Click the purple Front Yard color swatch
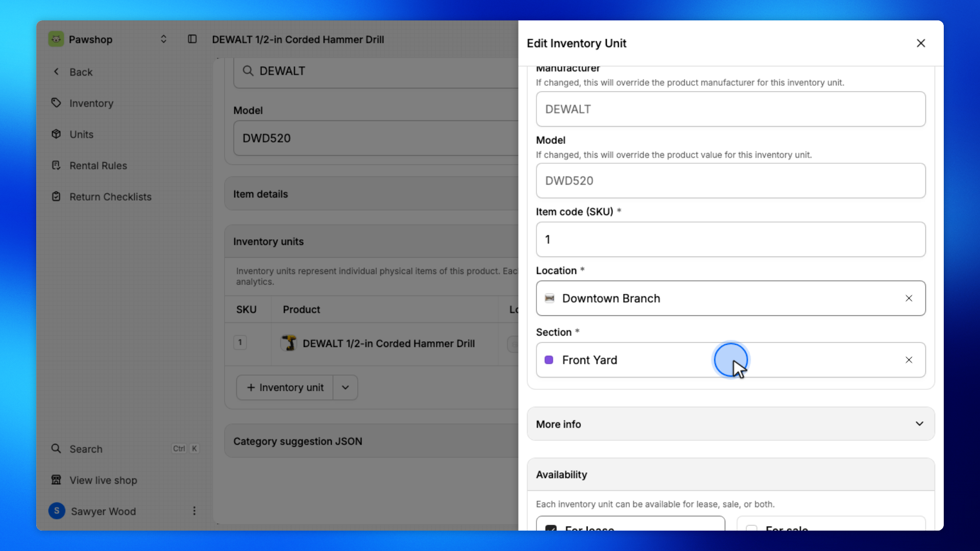The width and height of the screenshot is (980, 551). (549, 360)
